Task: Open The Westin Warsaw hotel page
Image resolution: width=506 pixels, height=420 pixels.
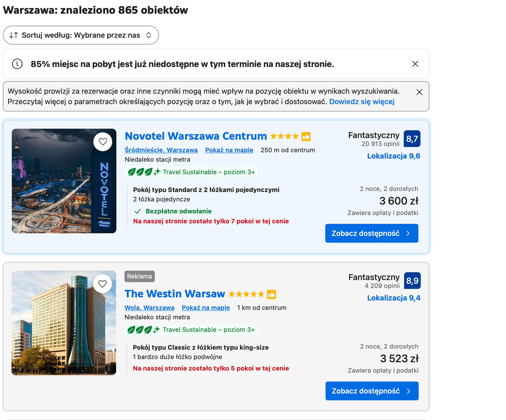Action: click(x=174, y=294)
